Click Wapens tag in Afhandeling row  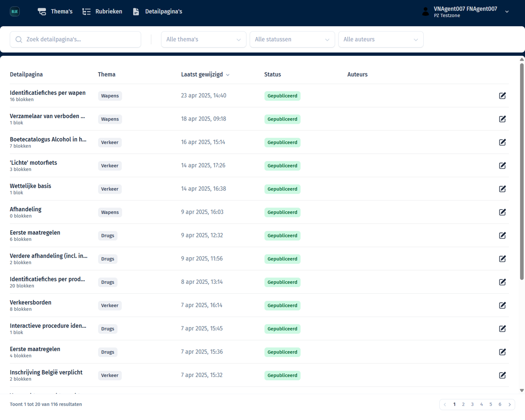pos(110,212)
